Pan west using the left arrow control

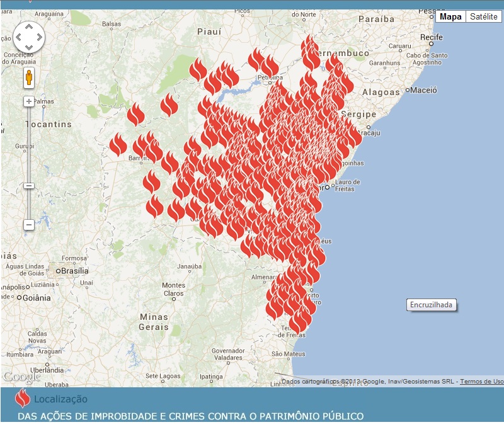point(18,37)
